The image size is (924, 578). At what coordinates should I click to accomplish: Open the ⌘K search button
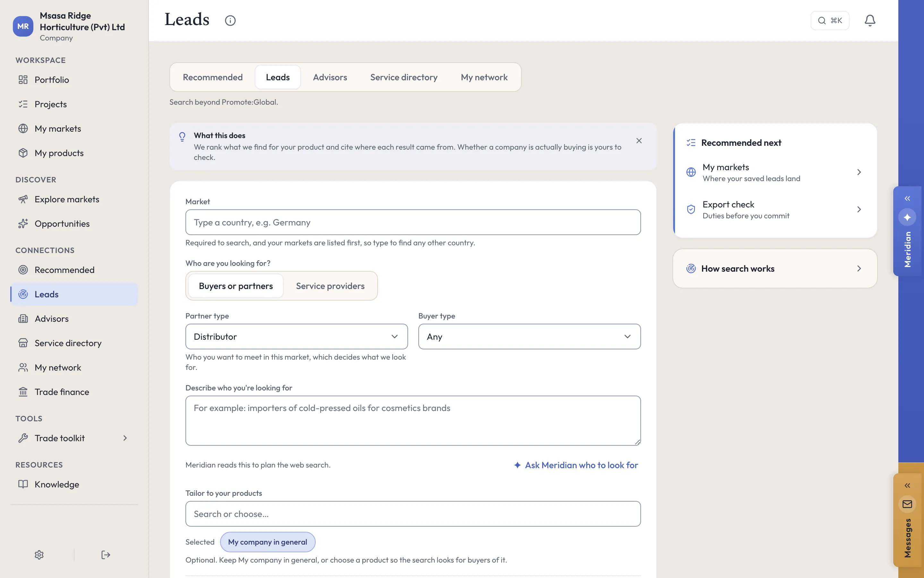[x=830, y=20]
